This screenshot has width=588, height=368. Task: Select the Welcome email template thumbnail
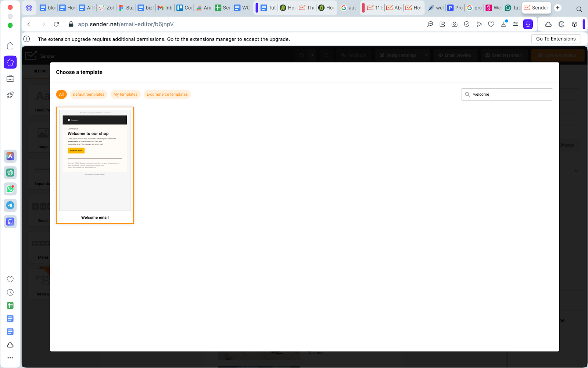[95, 160]
